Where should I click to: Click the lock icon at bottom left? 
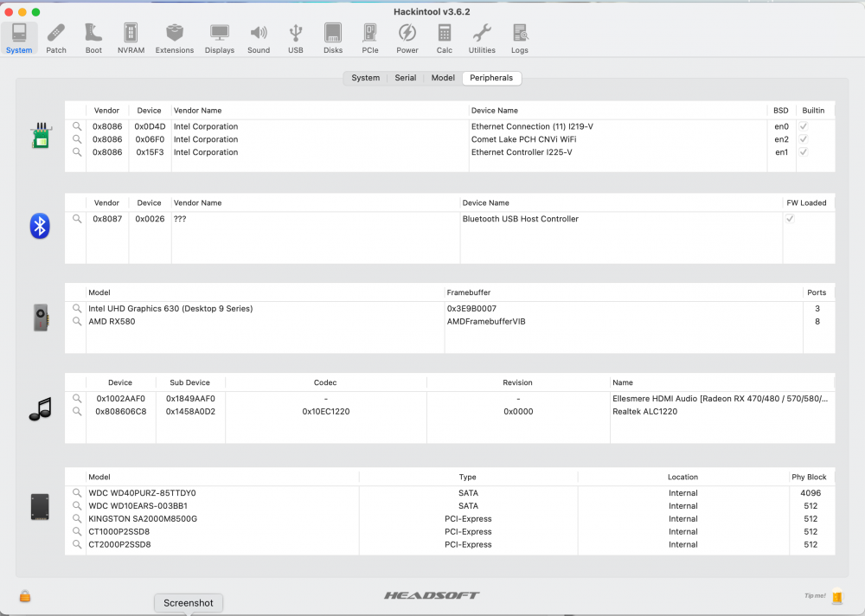(x=25, y=596)
